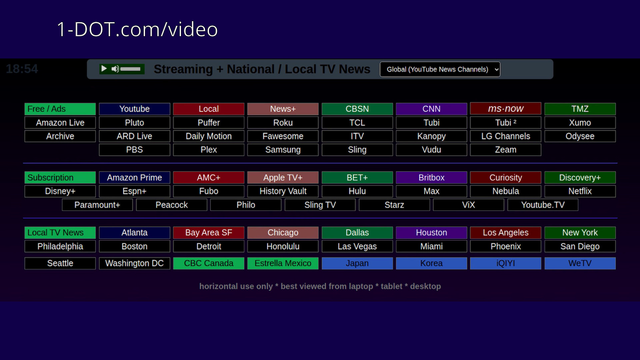Open Japan channel
Image resolution: width=640 pixels, height=360 pixels.
[357, 263]
